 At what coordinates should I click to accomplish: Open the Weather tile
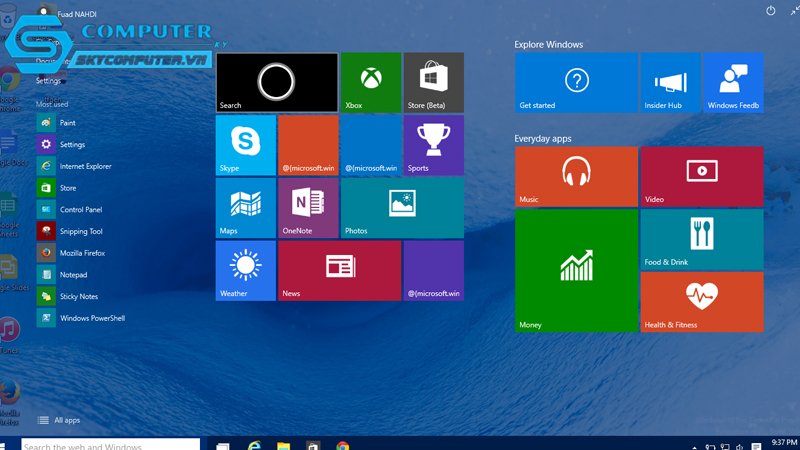pyautogui.click(x=246, y=270)
